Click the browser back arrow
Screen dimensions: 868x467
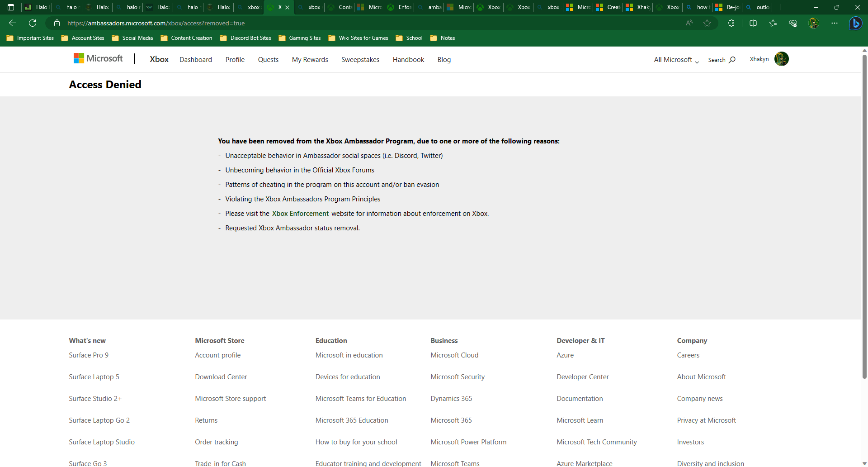13,23
